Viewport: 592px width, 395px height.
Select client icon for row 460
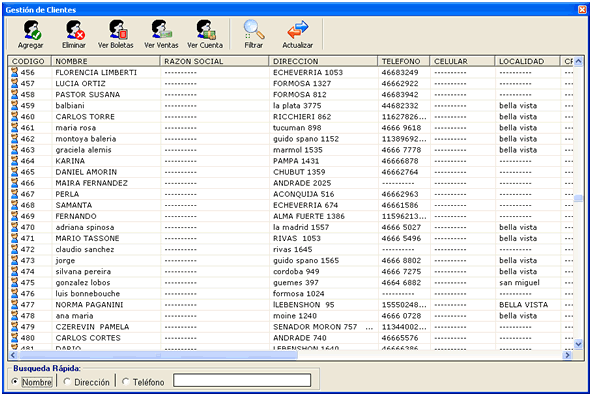[14, 116]
